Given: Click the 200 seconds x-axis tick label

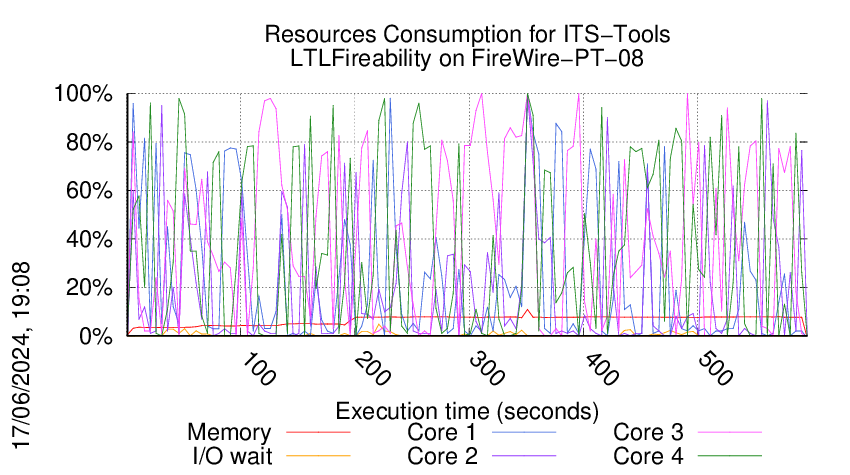Looking at the screenshot, I should (x=372, y=370).
